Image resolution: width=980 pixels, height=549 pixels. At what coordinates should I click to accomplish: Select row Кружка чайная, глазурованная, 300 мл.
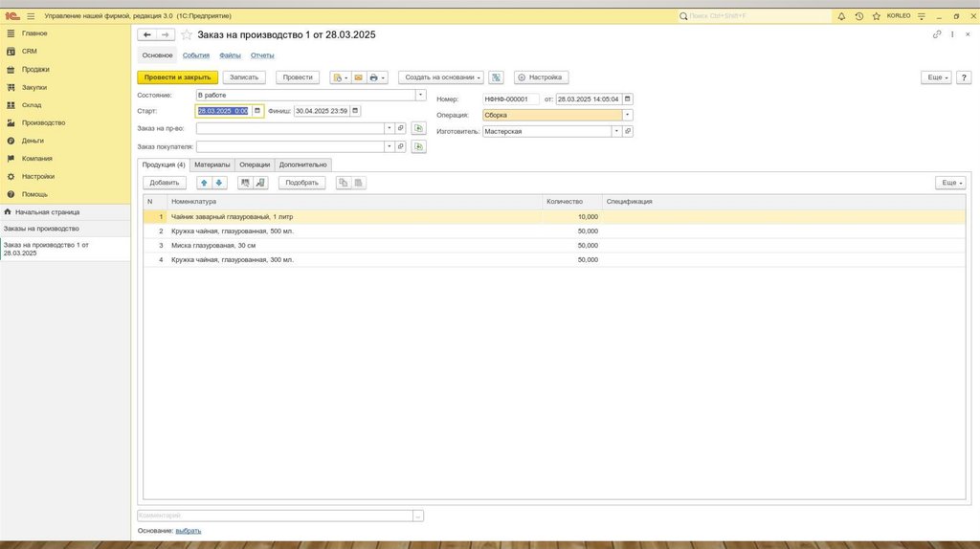click(x=554, y=260)
